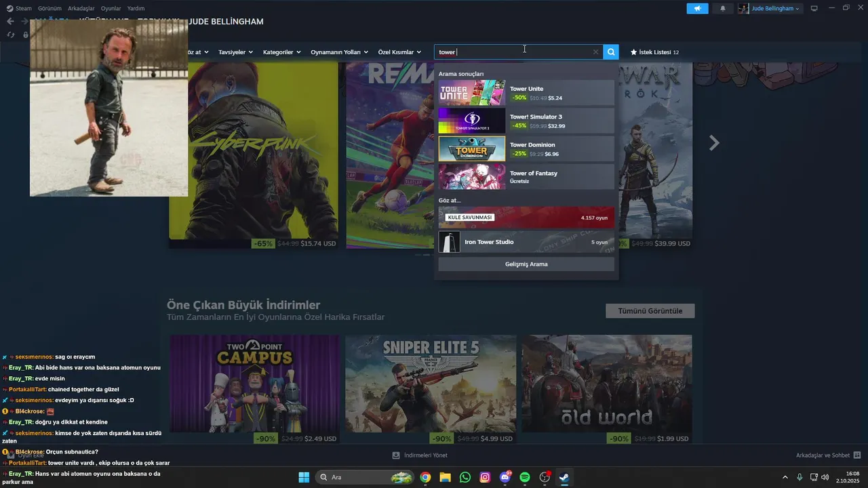Open WhatsApp from the taskbar
Image resolution: width=868 pixels, height=488 pixels.
click(x=465, y=477)
